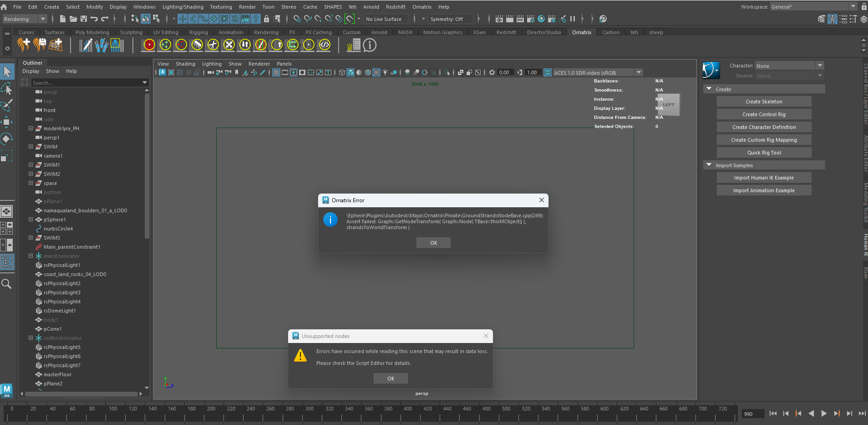Expand the SWIM1 node in the Outliner

tap(30, 165)
